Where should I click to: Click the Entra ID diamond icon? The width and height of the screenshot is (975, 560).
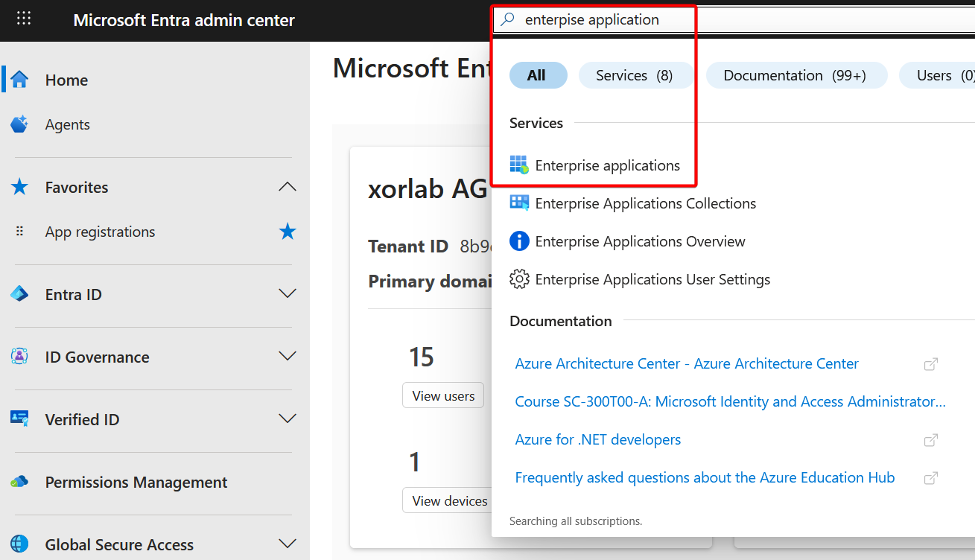pos(20,294)
